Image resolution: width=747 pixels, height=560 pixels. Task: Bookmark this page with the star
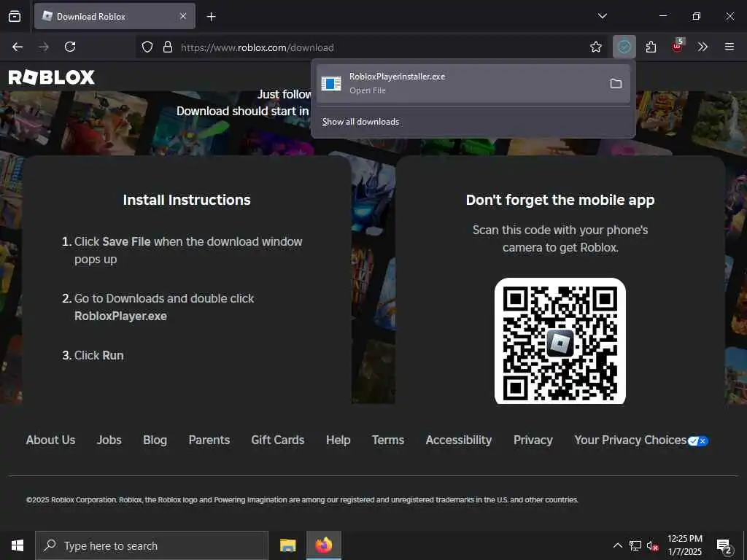595,47
